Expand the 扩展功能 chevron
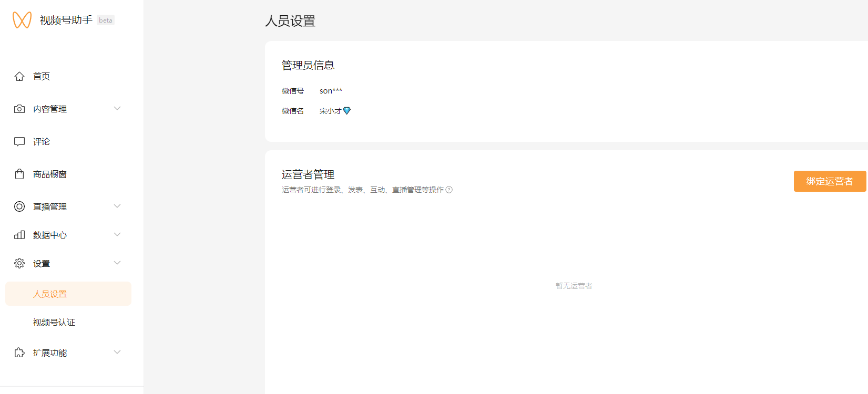Screen dimensions: 868x394 click(x=117, y=352)
